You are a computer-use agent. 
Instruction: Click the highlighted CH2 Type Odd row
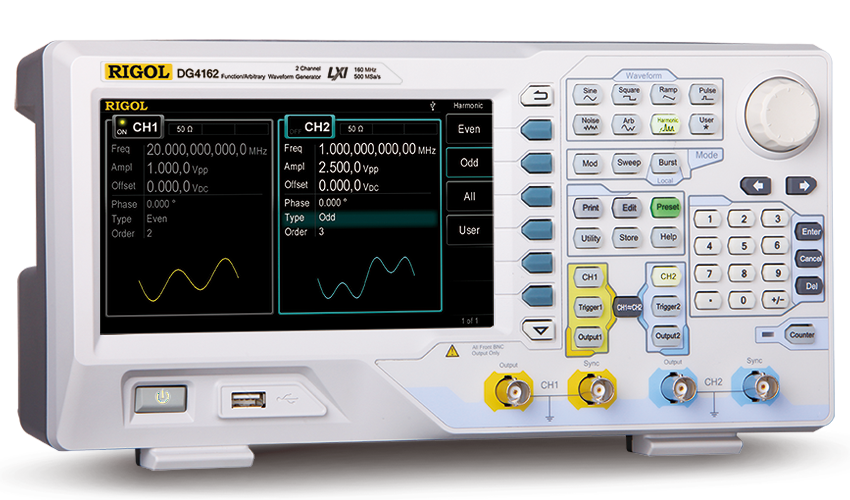coord(359,217)
